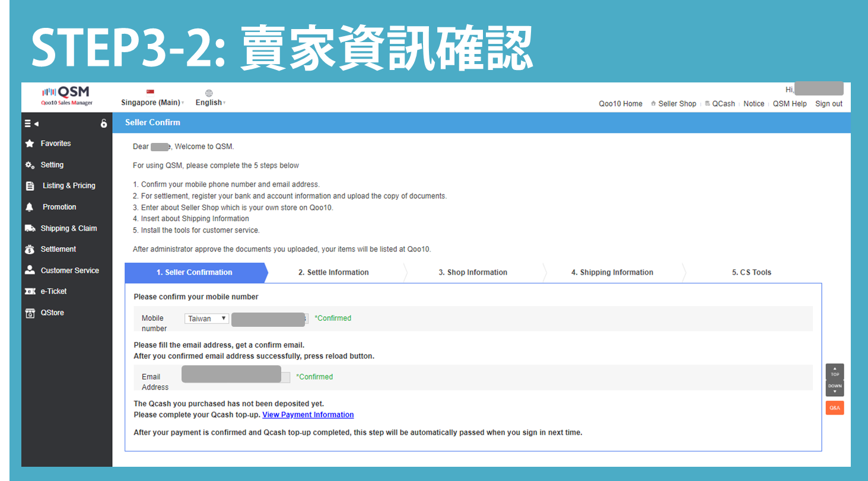
Task: Select the 5. CS Tools step tab
Action: pyautogui.click(x=752, y=272)
